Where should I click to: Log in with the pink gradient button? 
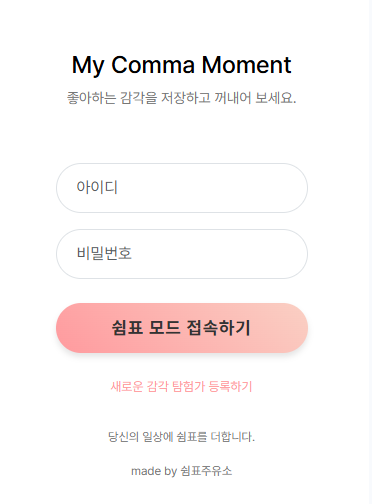coord(182,328)
